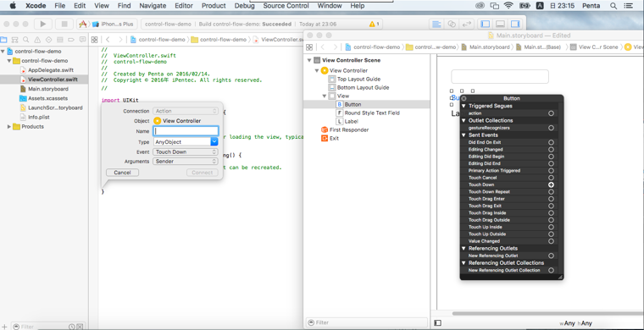
Task: Open the Connection type dropdown
Action: tap(186, 111)
